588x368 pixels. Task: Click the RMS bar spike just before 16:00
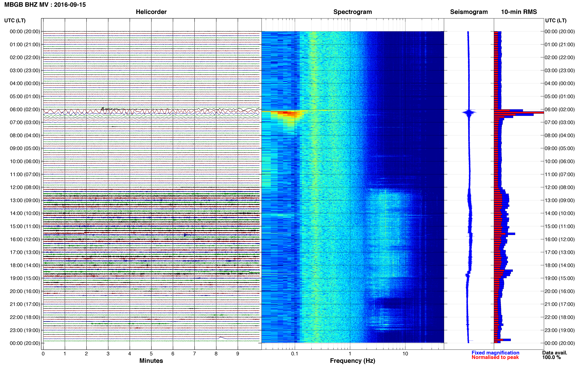[x=504, y=234]
